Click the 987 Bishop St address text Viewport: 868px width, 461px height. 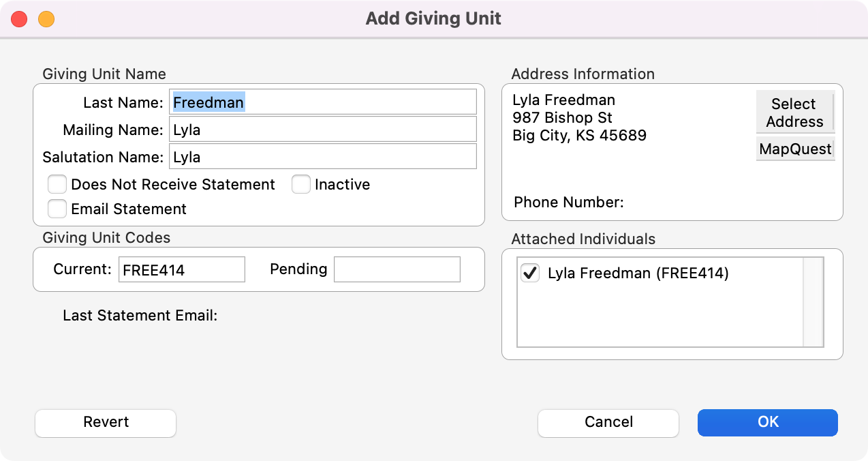point(562,118)
